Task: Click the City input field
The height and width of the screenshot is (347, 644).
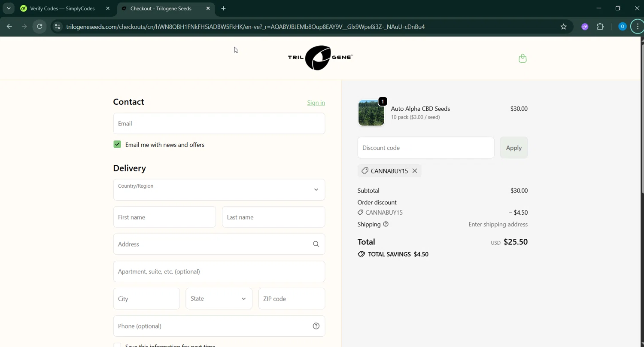Action: (x=146, y=298)
